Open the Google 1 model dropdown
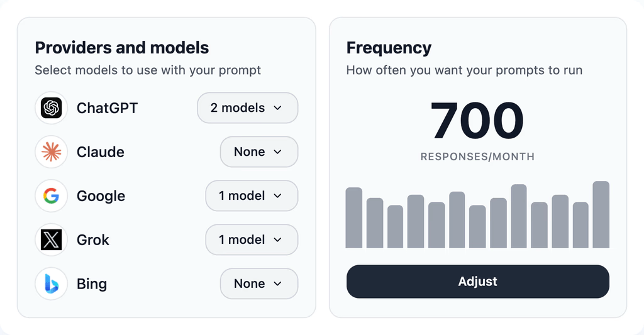This screenshot has height=335, width=644. (252, 196)
